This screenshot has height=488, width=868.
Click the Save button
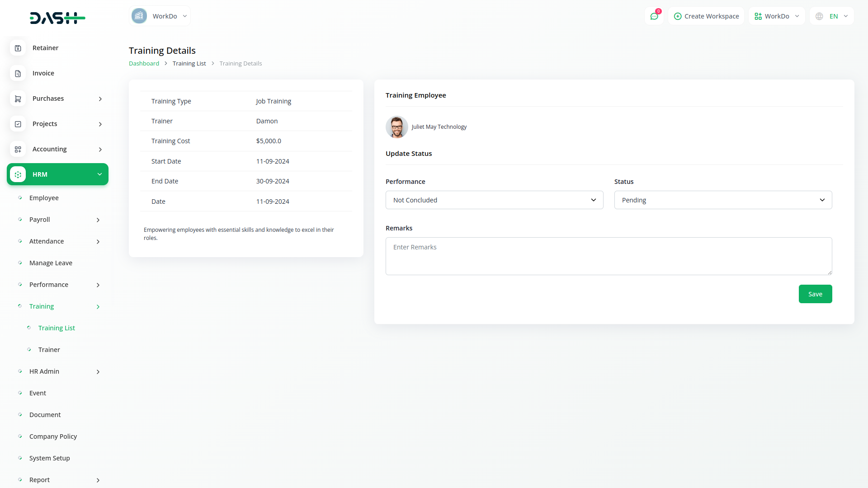click(815, 294)
